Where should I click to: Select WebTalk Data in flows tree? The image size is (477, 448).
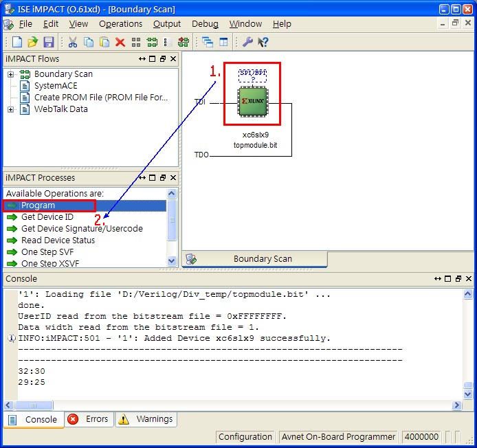point(61,109)
